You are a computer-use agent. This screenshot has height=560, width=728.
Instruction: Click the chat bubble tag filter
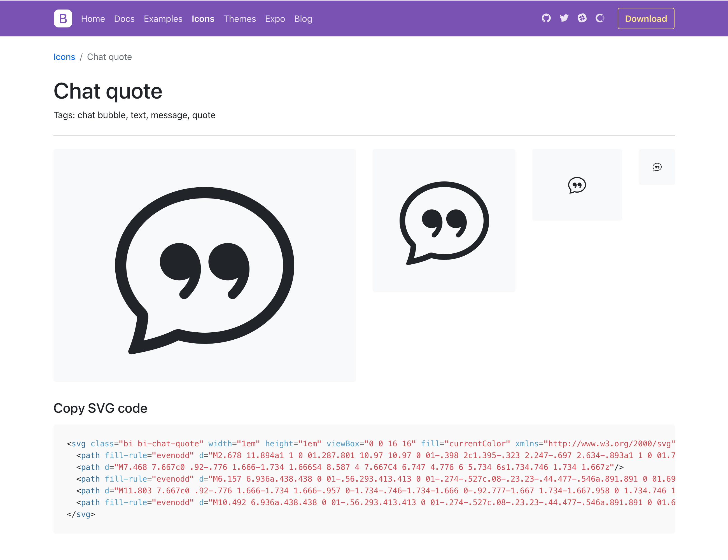point(101,115)
